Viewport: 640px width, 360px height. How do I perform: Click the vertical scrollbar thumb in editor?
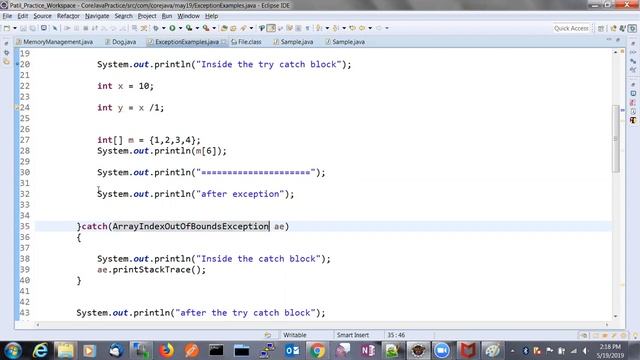point(616,139)
